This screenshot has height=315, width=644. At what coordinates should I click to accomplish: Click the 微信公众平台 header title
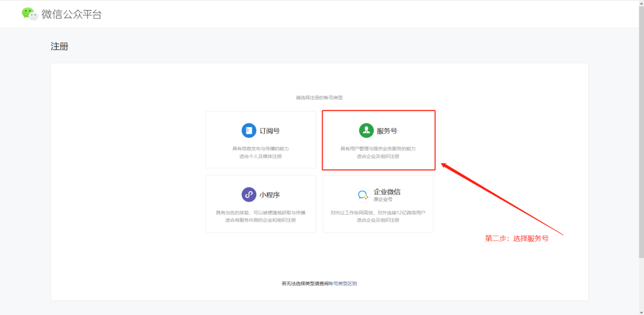coord(72,14)
